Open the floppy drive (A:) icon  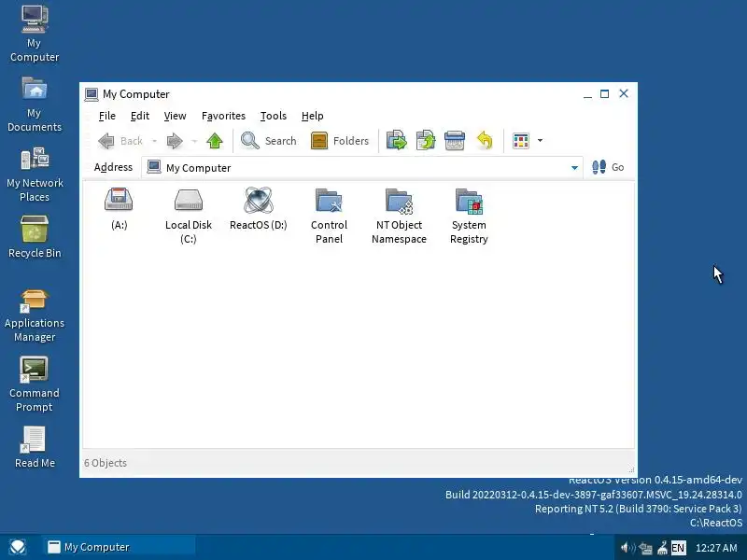click(119, 200)
